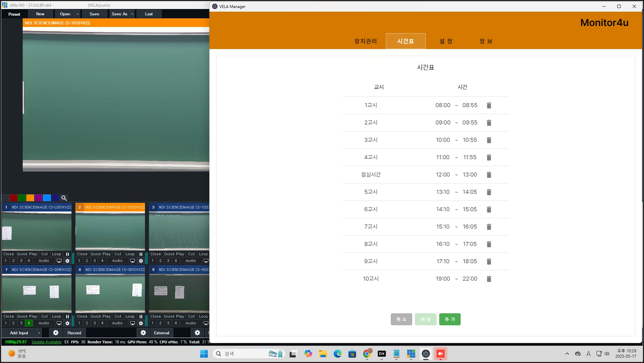Expand the vMix Save As dropdown arrow
Screen dimensions: 644x363
[132, 14]
